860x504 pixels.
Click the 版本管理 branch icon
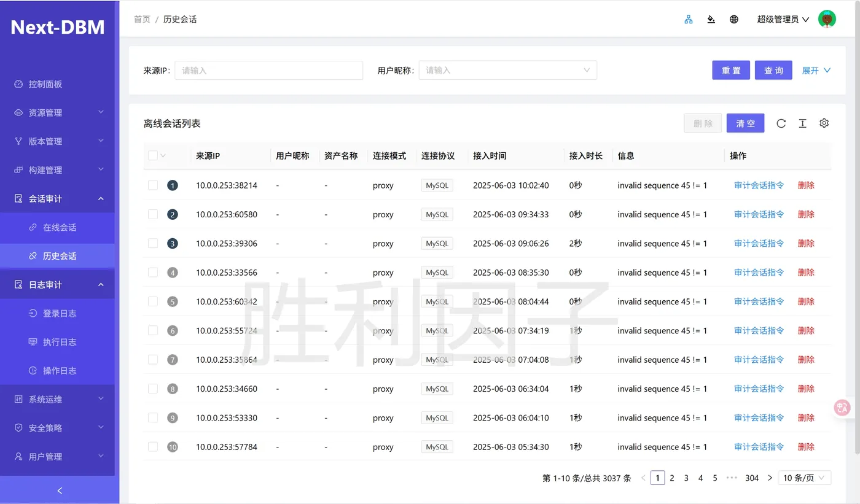tap(18, 141)
